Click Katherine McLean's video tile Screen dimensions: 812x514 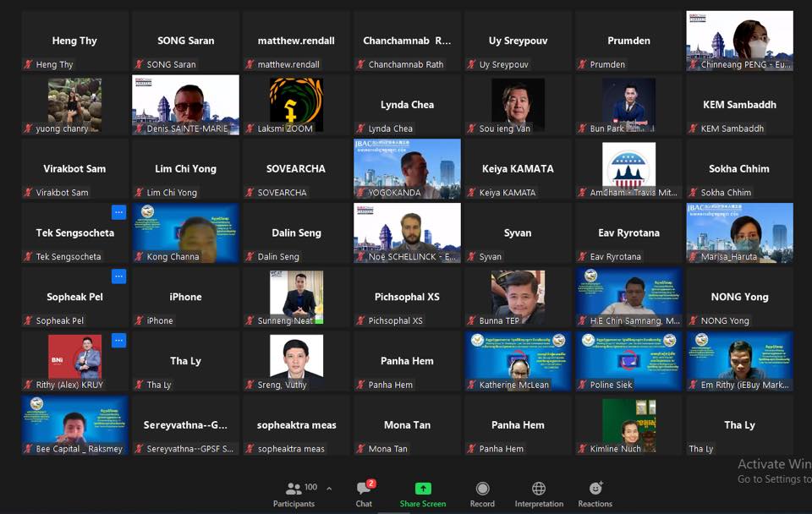pos(518,361)
